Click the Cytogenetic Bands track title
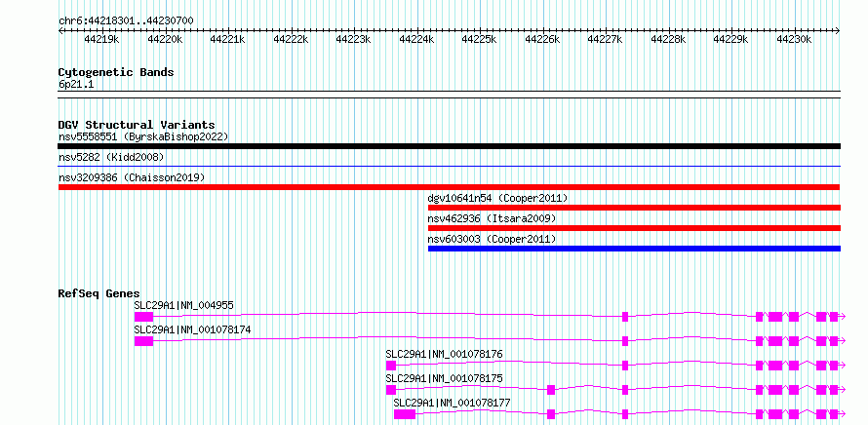The image size is (868, 425). pos(116,72)
